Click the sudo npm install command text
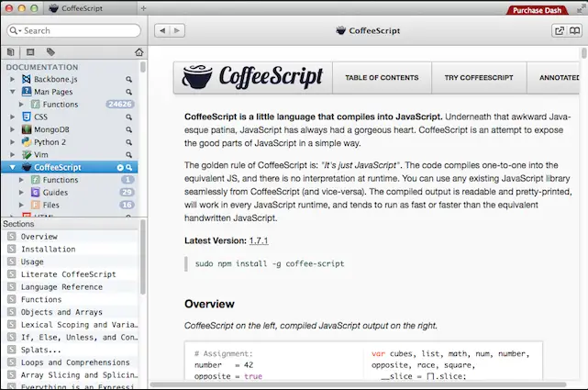Image resolution: width=588 pixels, height=390 pixels. (270, 263)
